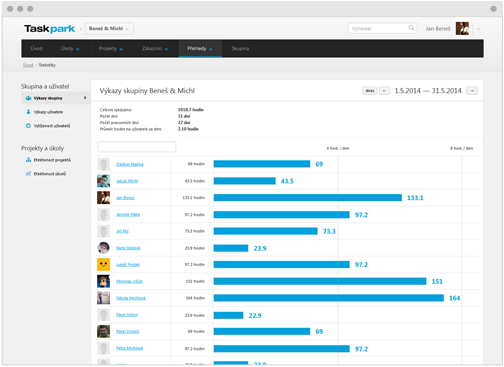The height and width of the screenshot is (367, 504).
Task: Click the 164 bar value
Action: point(455,298)
